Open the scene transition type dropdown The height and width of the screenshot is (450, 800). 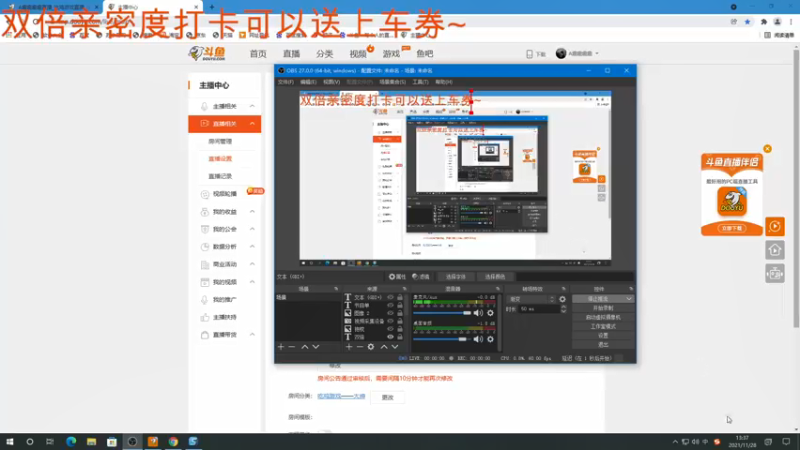[532, 299]
